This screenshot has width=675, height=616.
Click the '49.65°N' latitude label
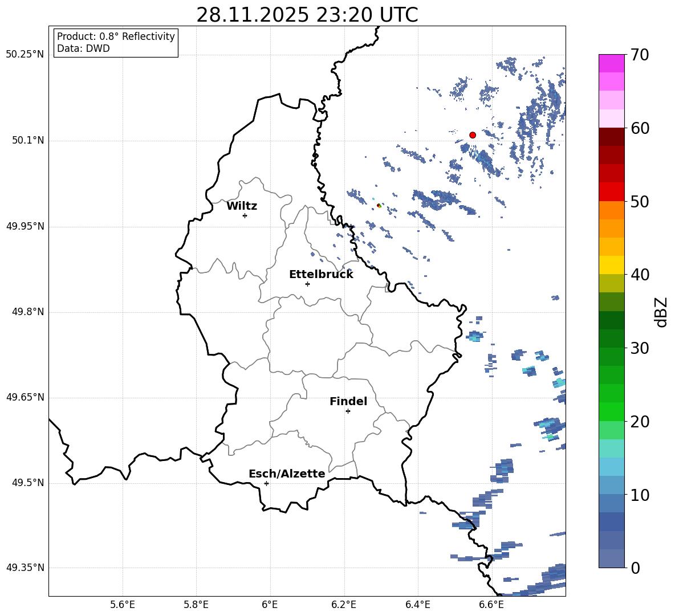tap(25, 397)
